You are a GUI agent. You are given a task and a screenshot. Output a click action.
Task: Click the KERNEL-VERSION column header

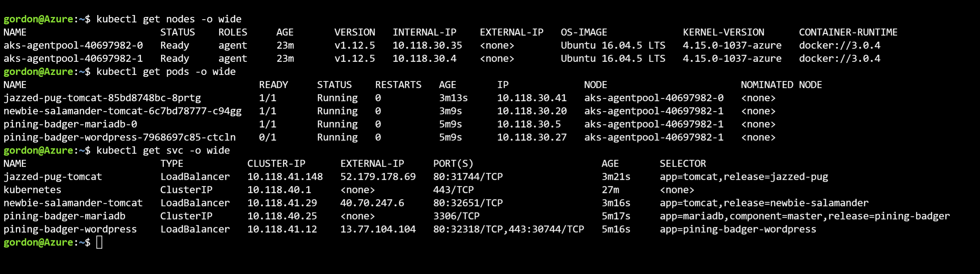click(723, 32)
